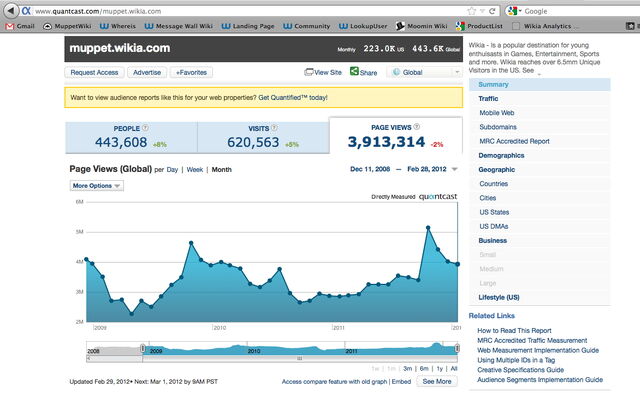Viewport: 640px width, 393px height.
Task: Select the PEOPLE metric tab
Action: (131, 138)
